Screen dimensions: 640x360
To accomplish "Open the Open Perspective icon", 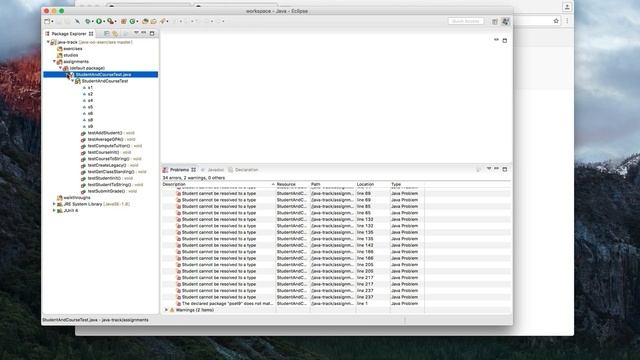I will [495, 21].
